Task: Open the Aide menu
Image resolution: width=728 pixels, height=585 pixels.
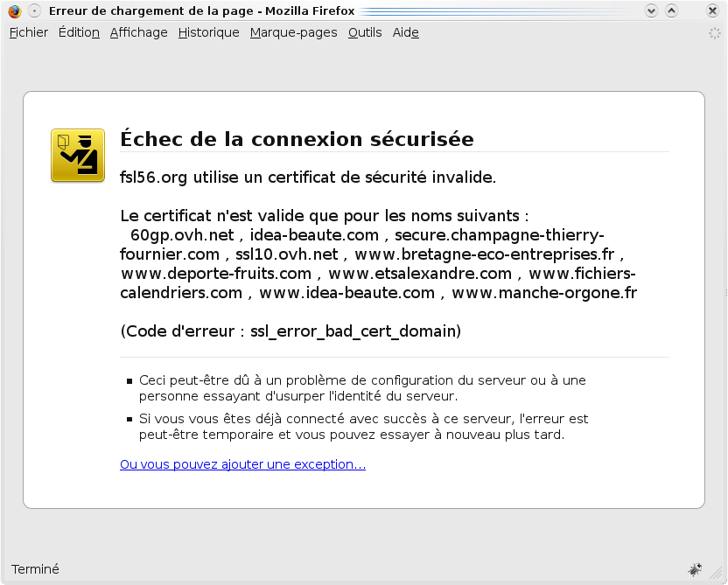Action: pos(406,32)
